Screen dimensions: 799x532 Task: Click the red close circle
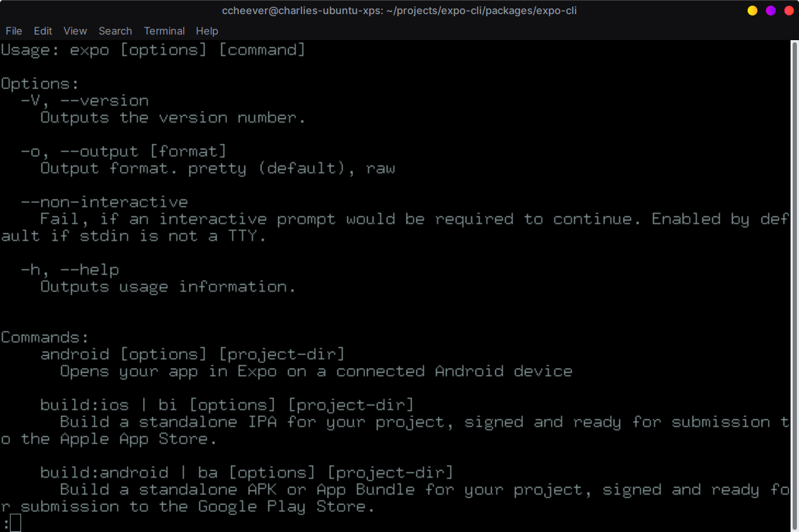(x=790, y=11)
